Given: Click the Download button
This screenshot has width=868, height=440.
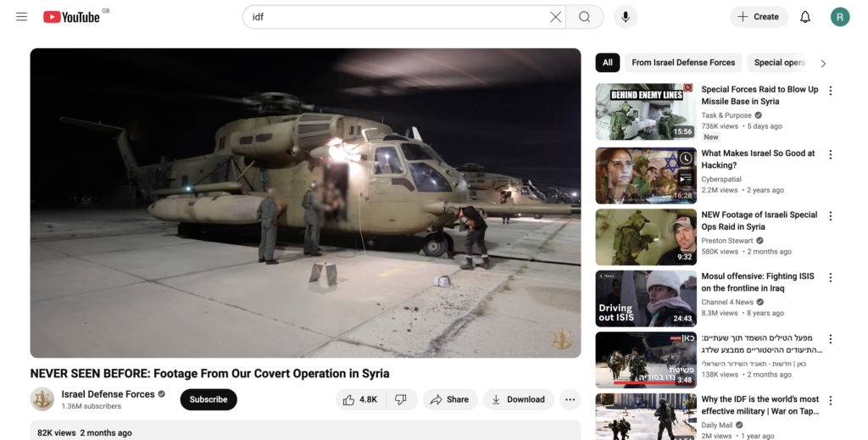Looking at the screenshot, I should (x=518, y=399).
